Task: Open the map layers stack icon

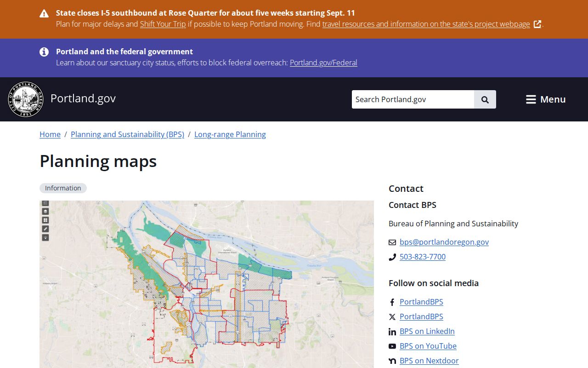Action: (x=45, y=211)
